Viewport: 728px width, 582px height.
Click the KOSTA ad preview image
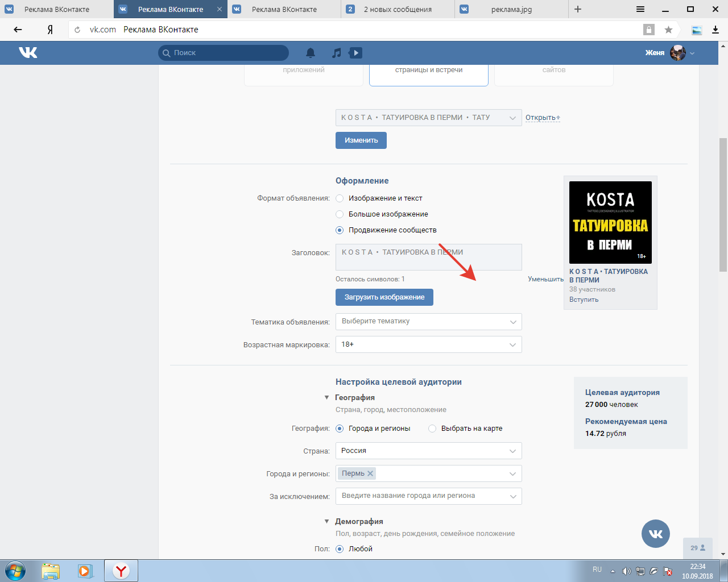(x=610, y=222)
